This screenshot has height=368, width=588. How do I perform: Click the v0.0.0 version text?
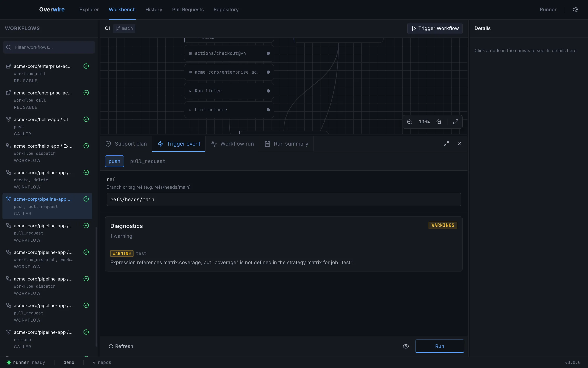(572, 362)
